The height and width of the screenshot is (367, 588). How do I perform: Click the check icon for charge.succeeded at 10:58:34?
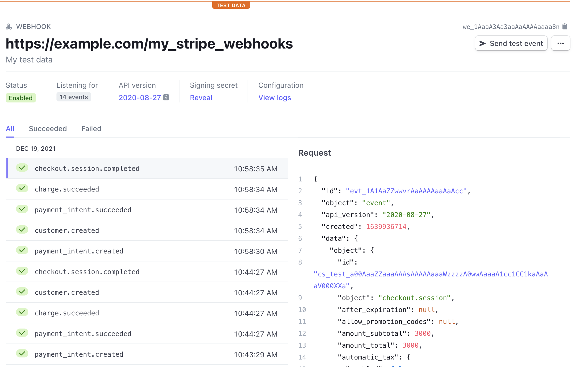pyautogui.click(x=22, y=188)
